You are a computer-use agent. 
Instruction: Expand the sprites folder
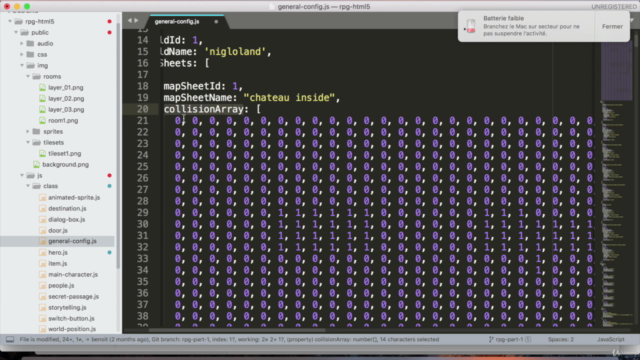(x=28, y=131)
